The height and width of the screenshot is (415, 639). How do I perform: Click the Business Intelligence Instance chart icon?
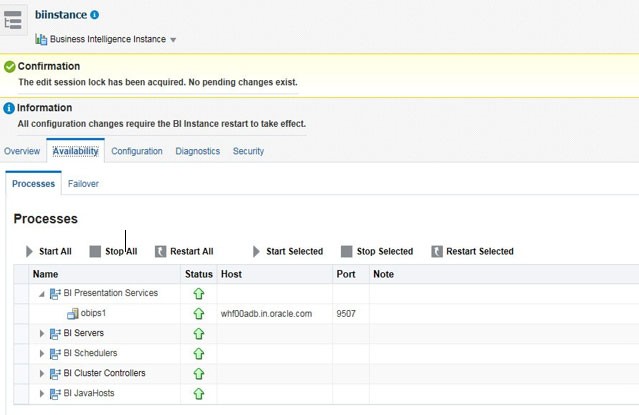[41, 39]
